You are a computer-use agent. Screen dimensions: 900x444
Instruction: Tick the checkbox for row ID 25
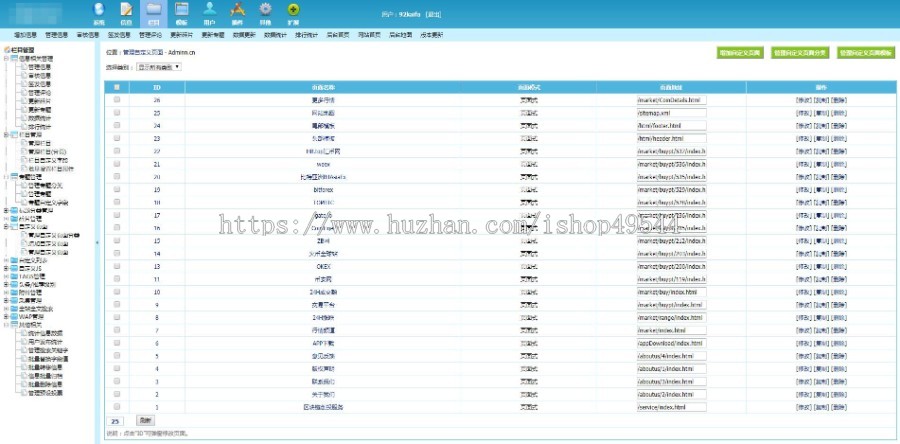click(117, 113)
